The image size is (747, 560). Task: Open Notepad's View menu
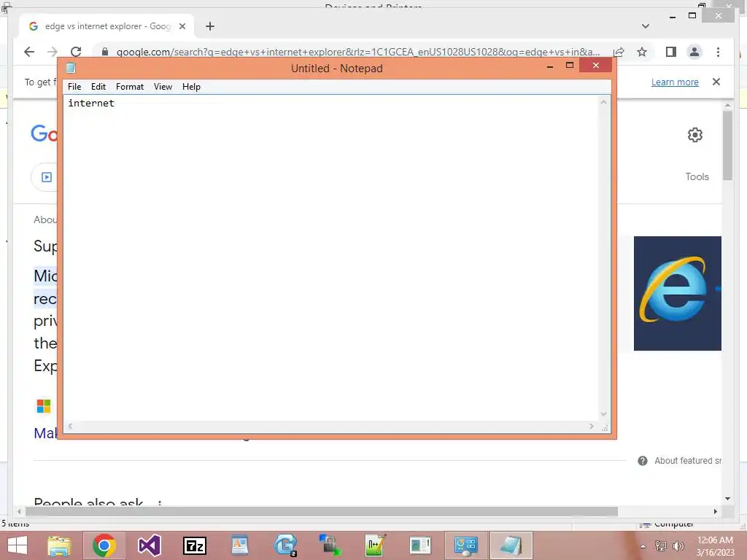pos(163,87)
